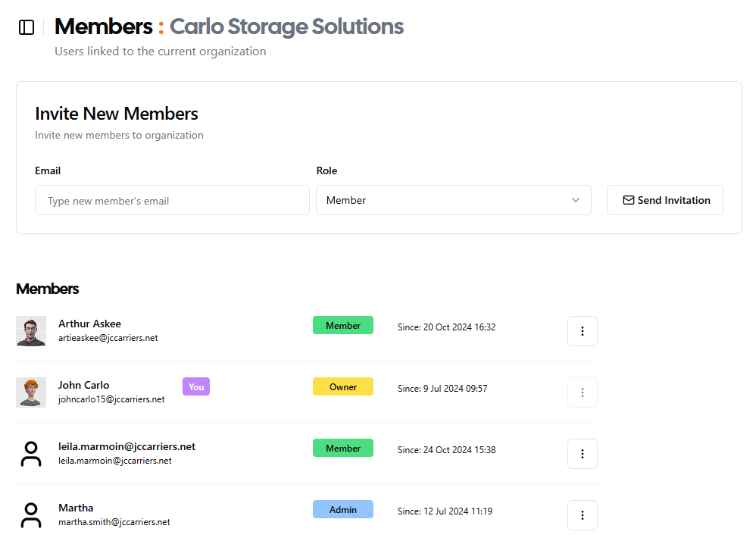Screen dimensions: 756x541
Task: Click the name Arthur Askee
Action: tap(89, 324)
